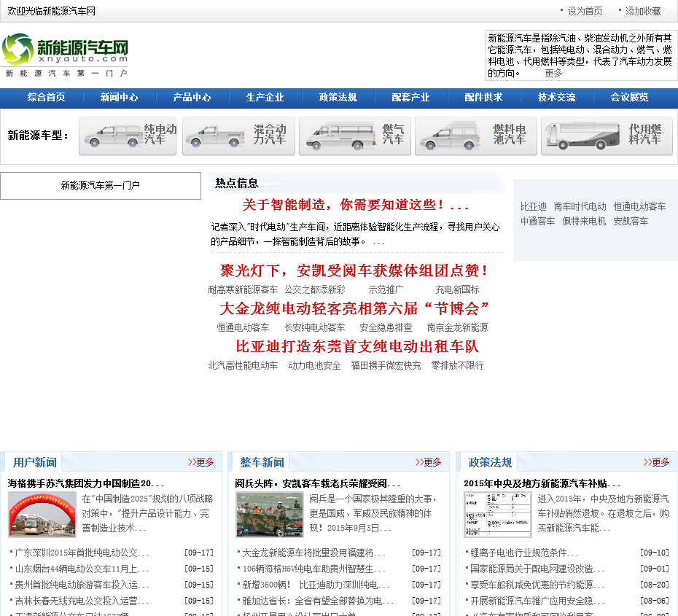678x616 pixels.
Task: Open 会议展览 in the navigation bar
Action: (629, 97)
